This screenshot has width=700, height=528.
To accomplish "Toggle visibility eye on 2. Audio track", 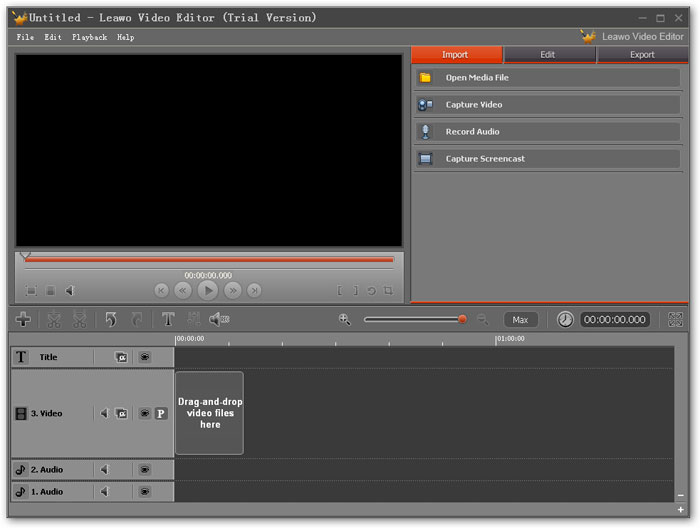I will pyautogui.click(x=144, y=470).
